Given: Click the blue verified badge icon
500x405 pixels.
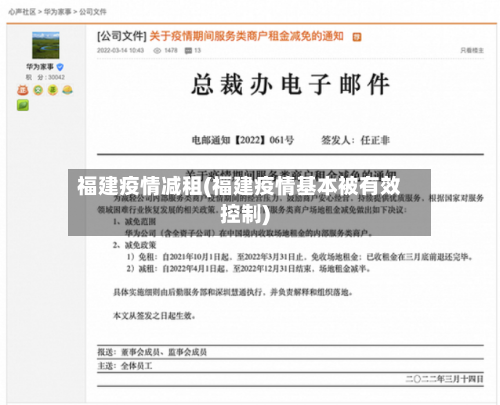Looking at the screenshot, I should (x=60, y=67).
